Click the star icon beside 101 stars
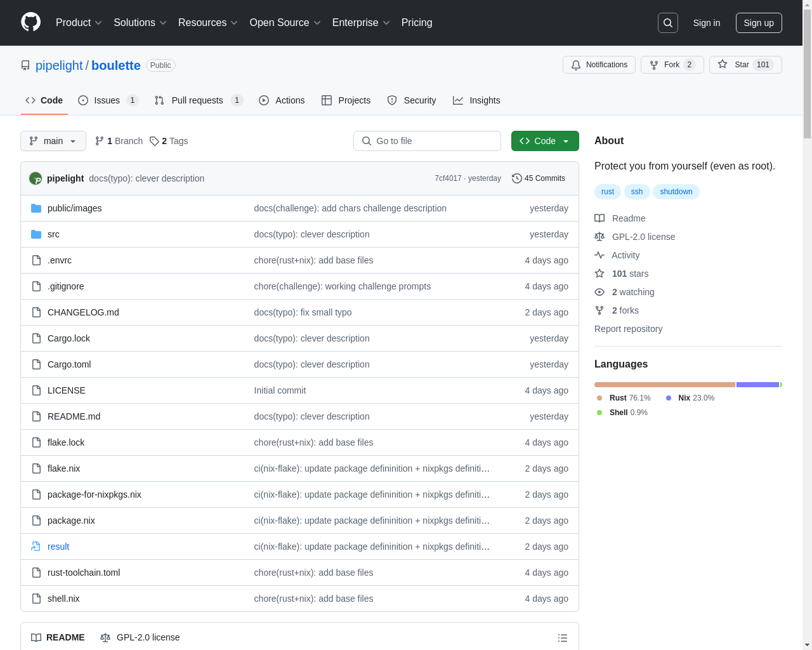 tap(599, 274)
